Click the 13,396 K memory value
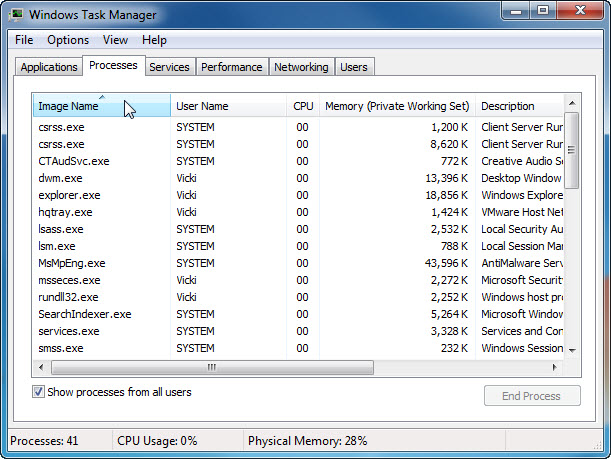This screenshot has height=459, width=611. coord(447,178)
